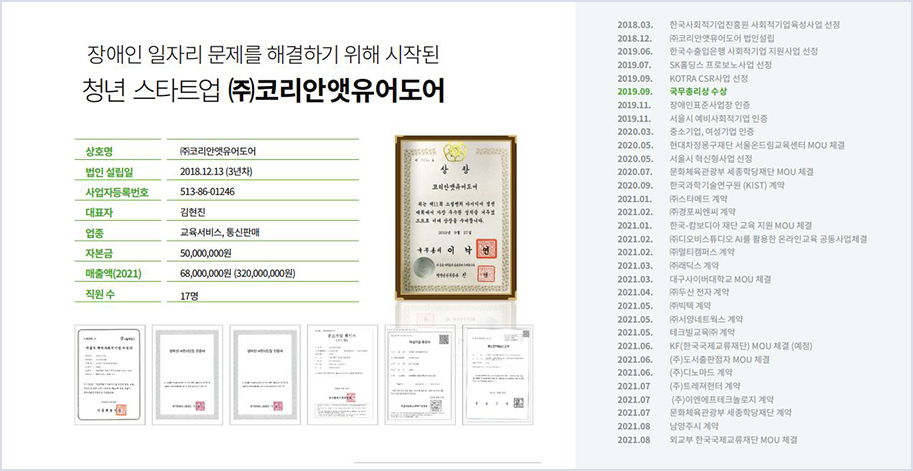913x471 pixels.
Task: Select the registration number '513-86-01246'
Action: (208, 192)
